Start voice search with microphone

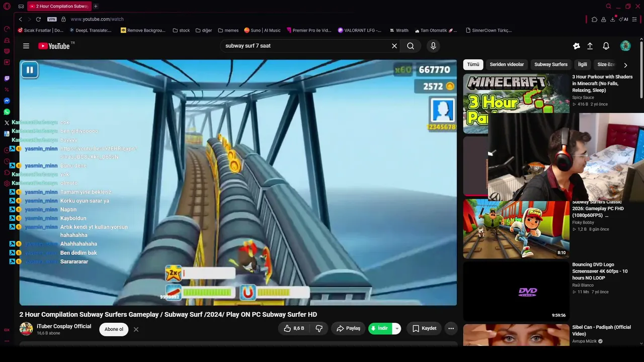[x=433, y=46]
